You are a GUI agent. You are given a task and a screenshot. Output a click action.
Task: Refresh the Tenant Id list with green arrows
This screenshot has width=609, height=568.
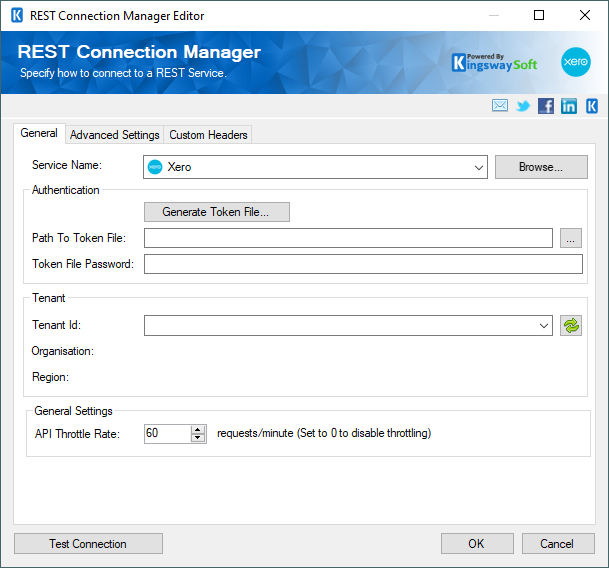click(571, 326)
